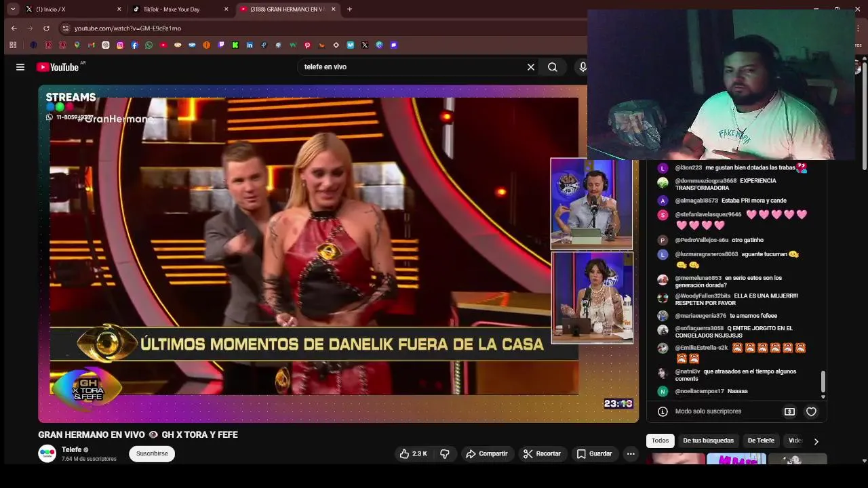Run search with magnifier button

coord(553,67)
